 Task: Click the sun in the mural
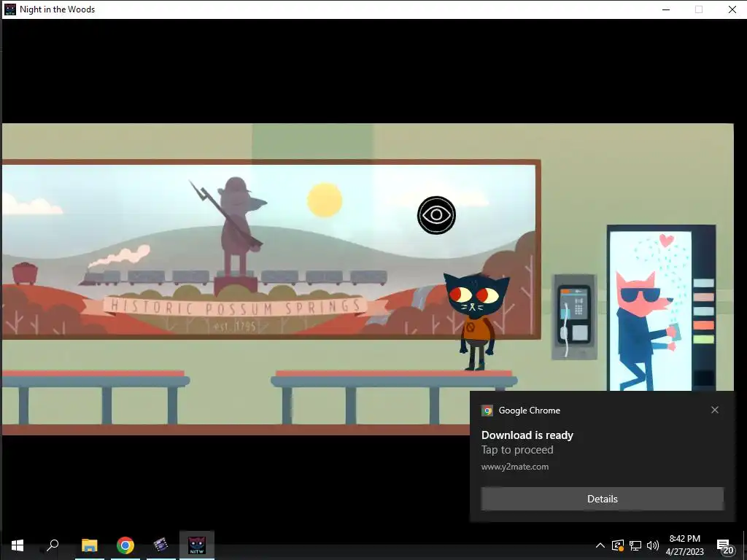(x=325, y=200)
